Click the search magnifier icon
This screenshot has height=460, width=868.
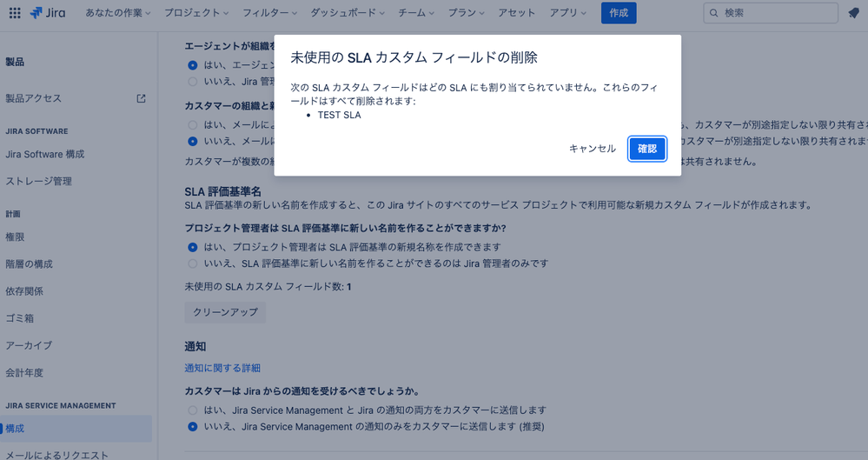[x=714, y=13]
